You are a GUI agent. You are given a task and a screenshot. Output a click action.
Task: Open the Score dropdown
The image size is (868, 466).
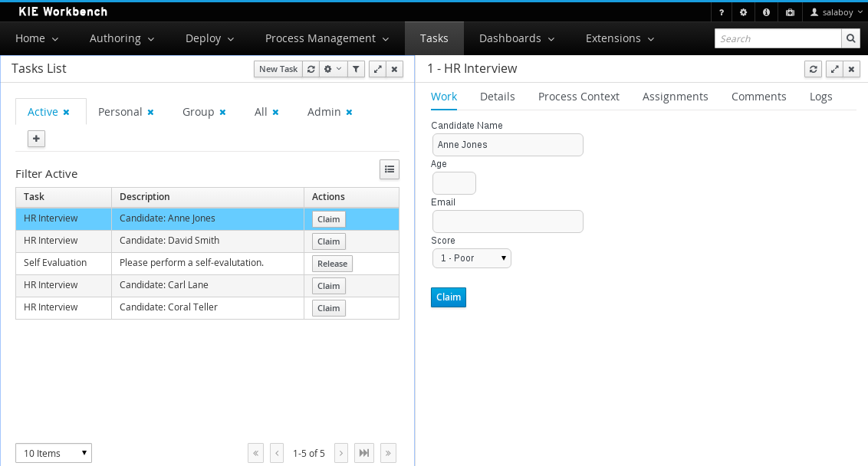click(472, 258)
